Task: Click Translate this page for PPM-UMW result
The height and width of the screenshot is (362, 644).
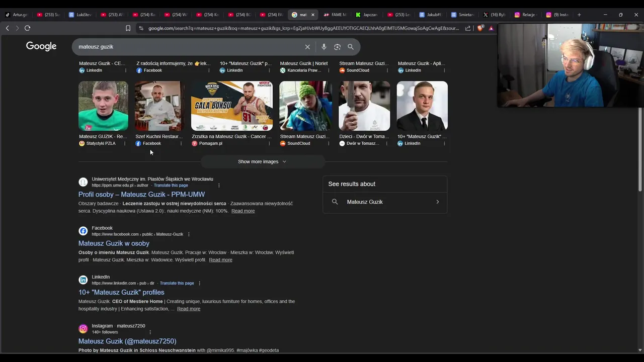Action: point(171,186)
